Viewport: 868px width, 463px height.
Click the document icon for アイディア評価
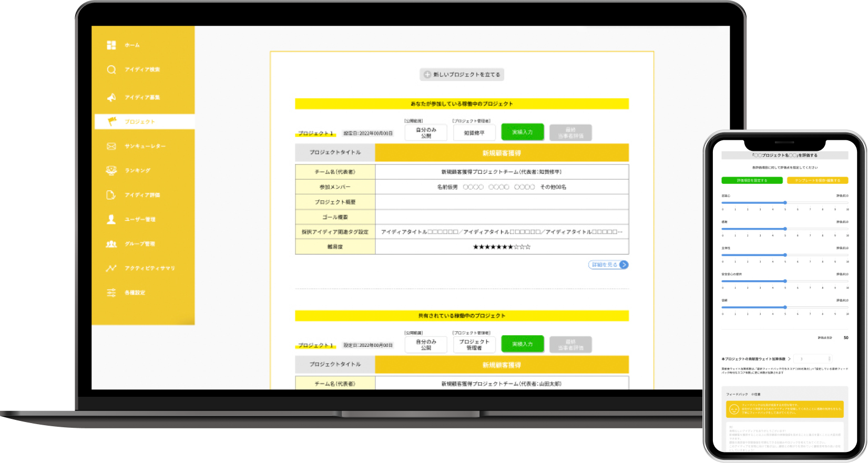pyautogui.click(x=111, y=195)
